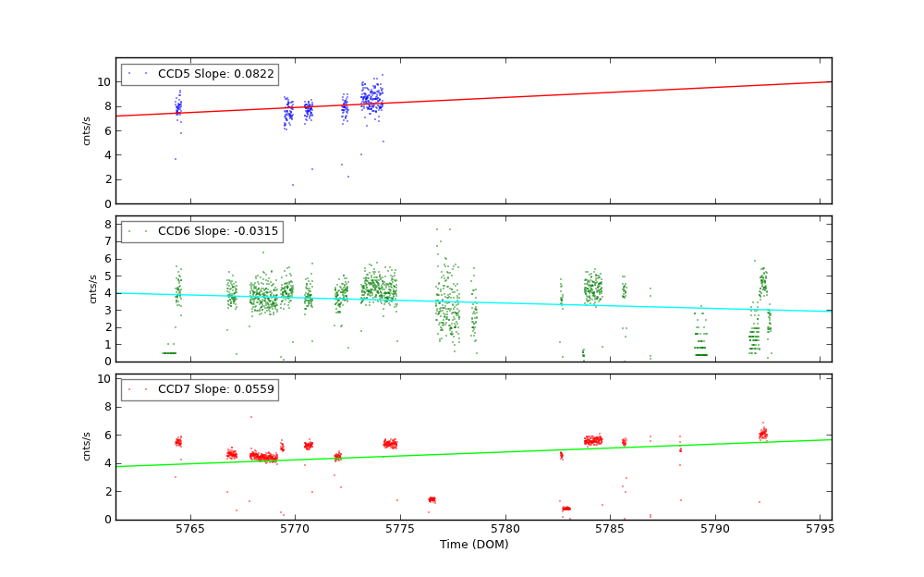Click the CCD5 Slope: 0.0822 legend
The height and width of the screenshot is (577, 924).
[200, 74]
